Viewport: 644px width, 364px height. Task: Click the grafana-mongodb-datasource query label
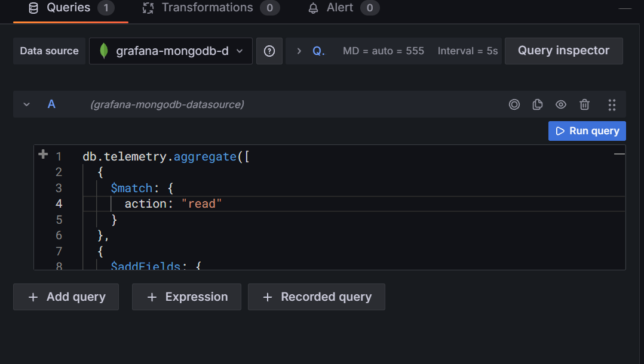(x=167, y=104)
